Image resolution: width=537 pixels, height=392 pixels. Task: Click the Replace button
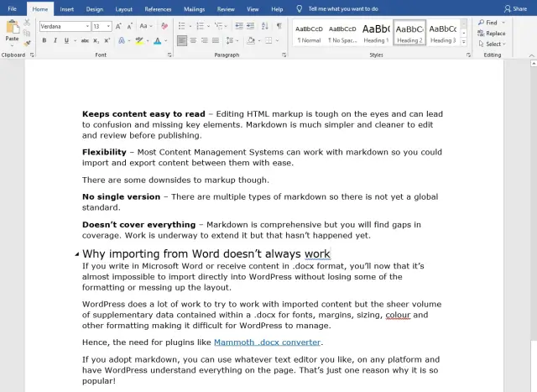pyautogui.click(x=492, y=34)
